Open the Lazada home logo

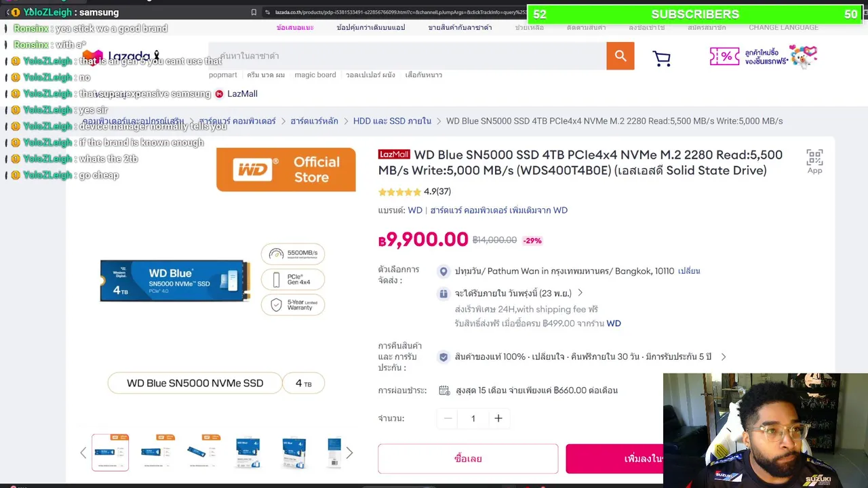[121, 57]
